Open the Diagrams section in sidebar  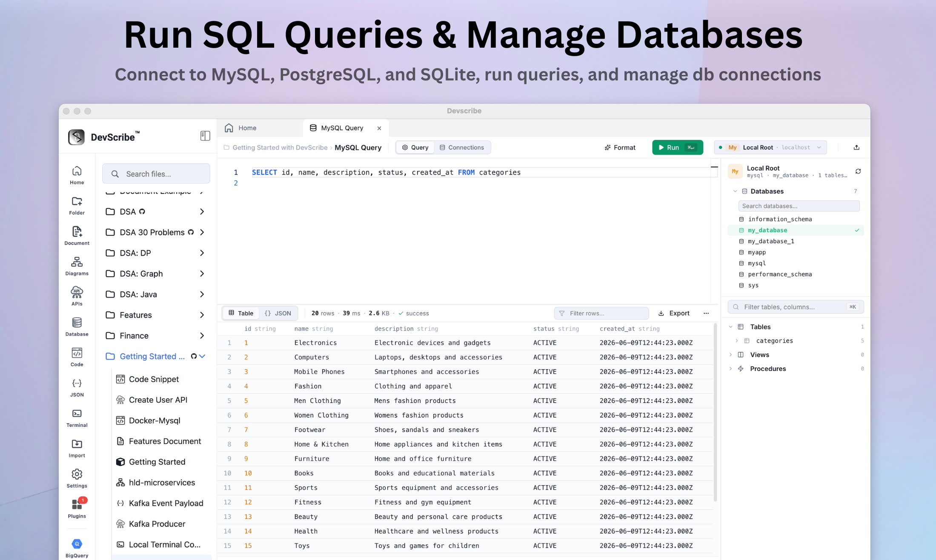click(x=77, y=266)
